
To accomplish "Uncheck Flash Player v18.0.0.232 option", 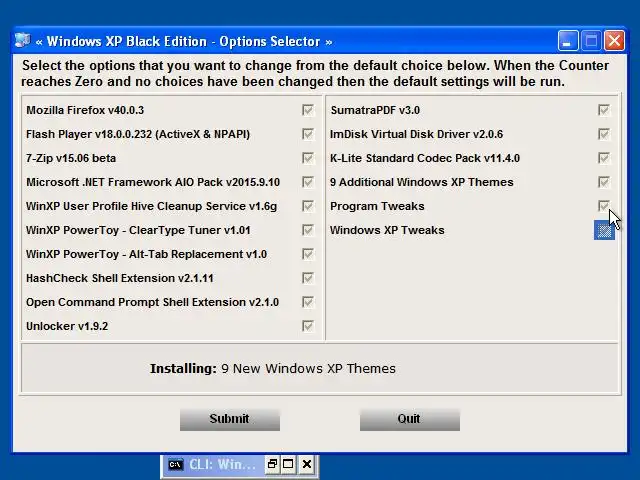I will pos(308,134).
